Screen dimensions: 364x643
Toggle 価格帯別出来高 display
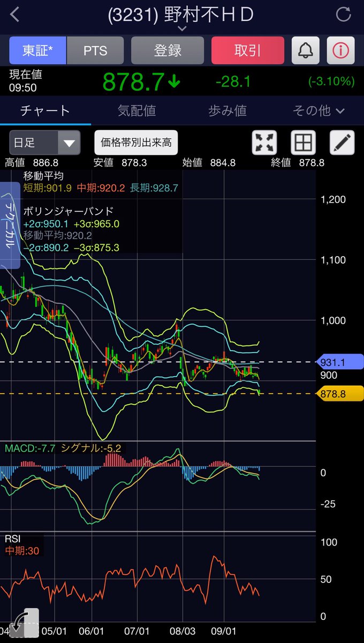136,143
